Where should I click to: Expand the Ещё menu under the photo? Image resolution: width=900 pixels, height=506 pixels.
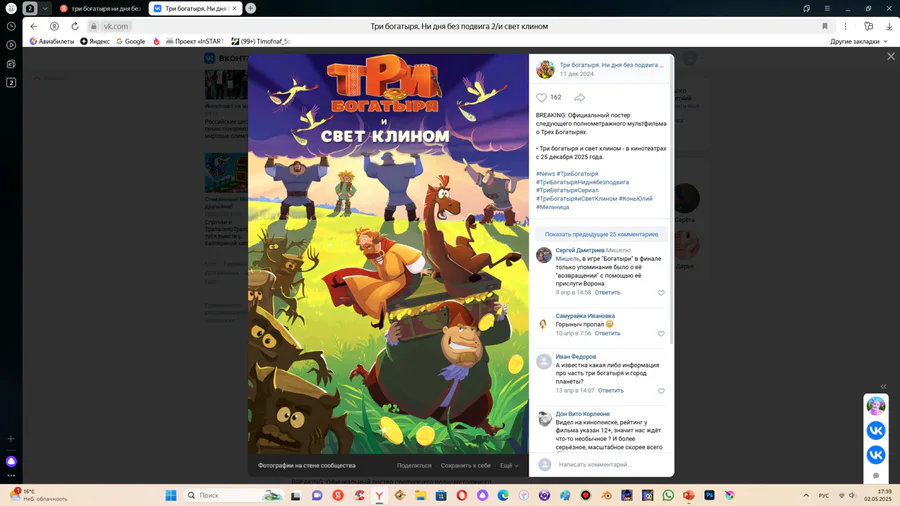coord(509,466)
